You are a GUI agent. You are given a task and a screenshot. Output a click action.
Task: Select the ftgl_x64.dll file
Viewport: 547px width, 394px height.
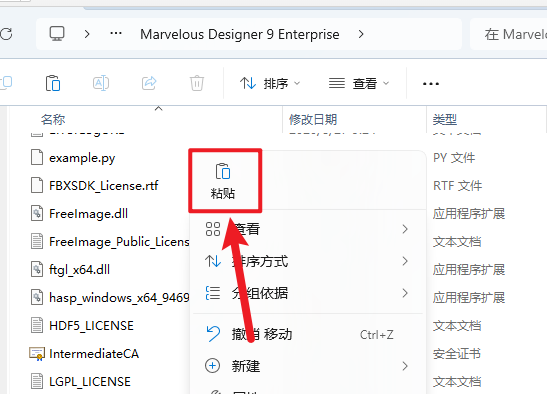tap(80, 270)
